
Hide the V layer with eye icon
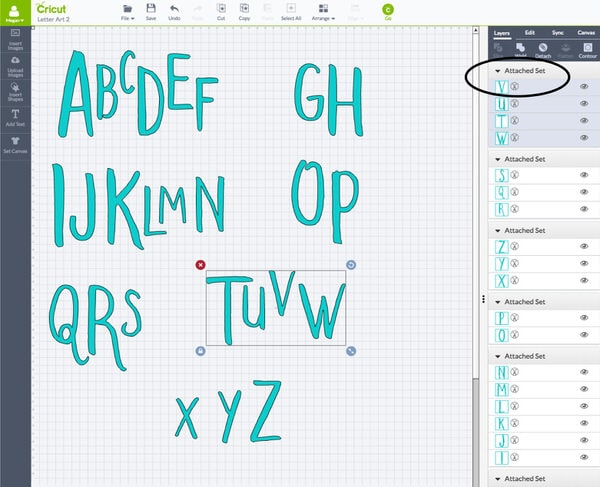(x=583, y=87)
